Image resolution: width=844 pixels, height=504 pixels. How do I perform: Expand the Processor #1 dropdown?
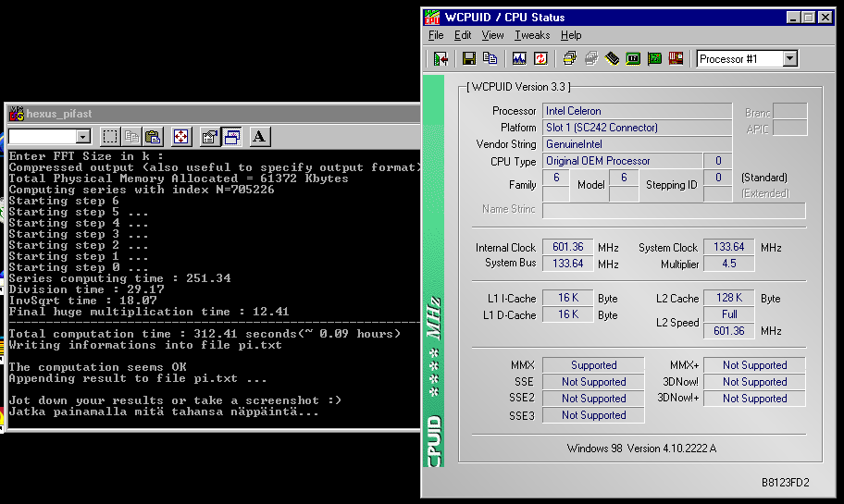point(789,58)
